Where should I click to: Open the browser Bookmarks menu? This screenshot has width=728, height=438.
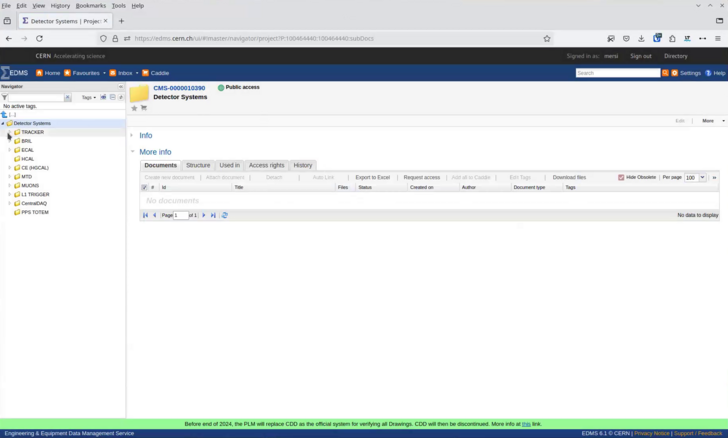91,6
